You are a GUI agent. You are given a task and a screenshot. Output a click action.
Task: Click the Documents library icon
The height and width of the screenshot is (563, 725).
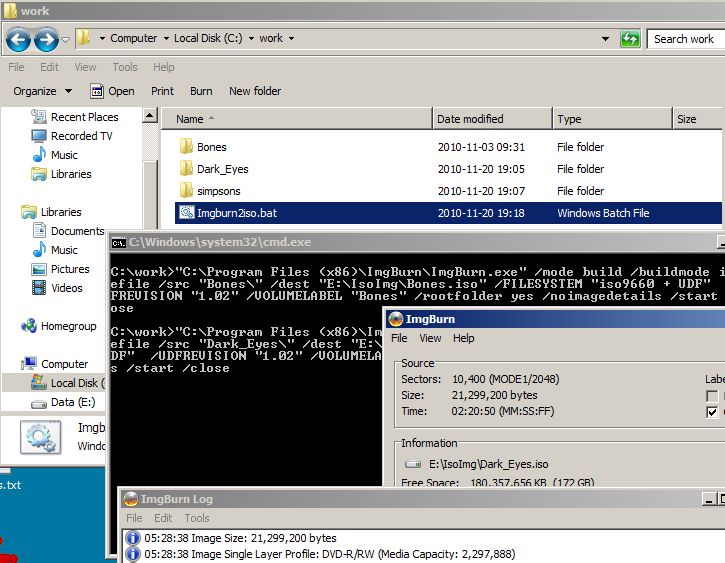(x=39, y=230)
